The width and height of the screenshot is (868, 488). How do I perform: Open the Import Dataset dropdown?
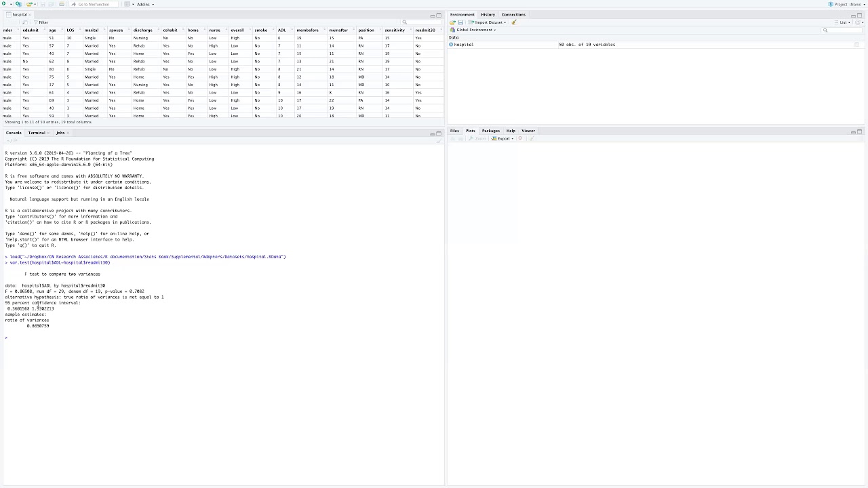click(x=486, y=22)
